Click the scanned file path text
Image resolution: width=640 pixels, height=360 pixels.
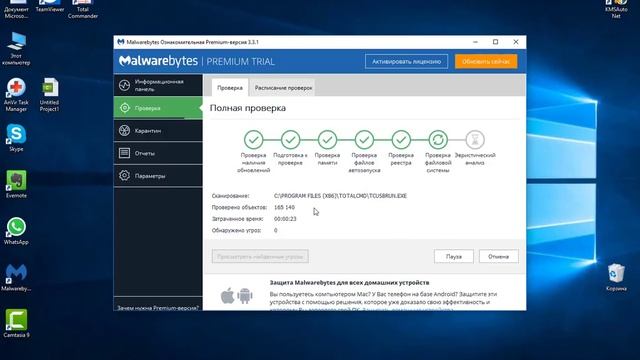(x=340, y=196)
